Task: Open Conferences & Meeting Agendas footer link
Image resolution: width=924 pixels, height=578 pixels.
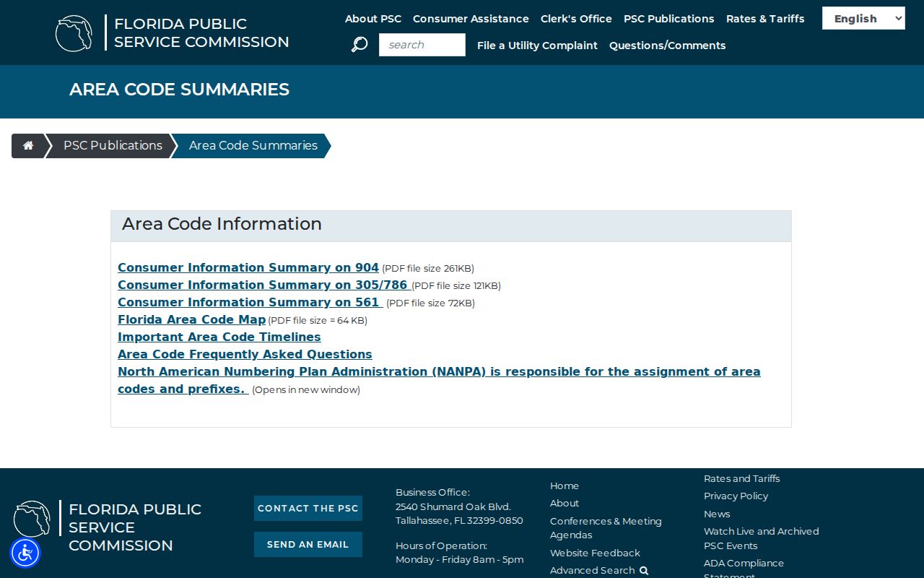Action: tap(606, 528)
